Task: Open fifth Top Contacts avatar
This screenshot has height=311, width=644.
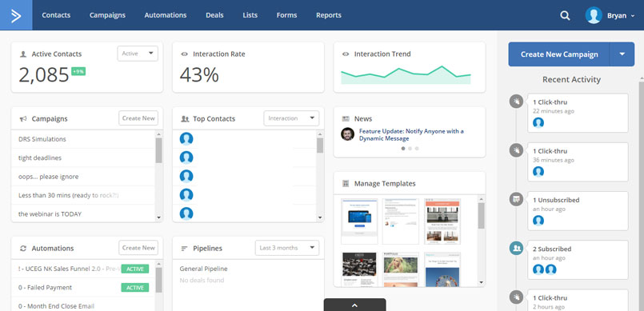Action: tap(186, 213)
